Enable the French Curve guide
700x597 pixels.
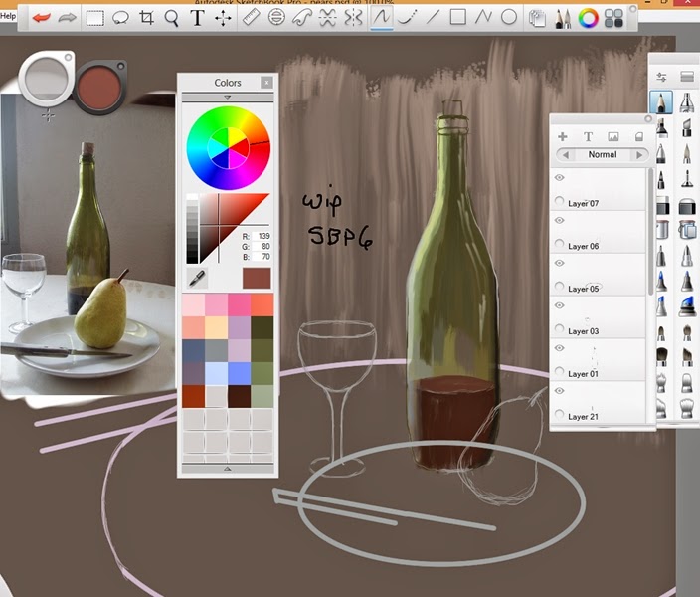tap(302, 18)
